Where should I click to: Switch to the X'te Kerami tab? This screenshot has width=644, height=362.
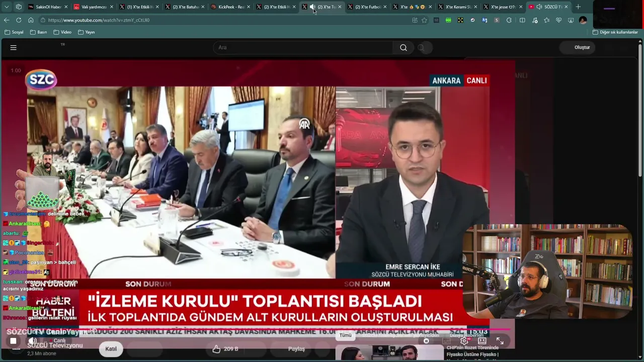457,7
